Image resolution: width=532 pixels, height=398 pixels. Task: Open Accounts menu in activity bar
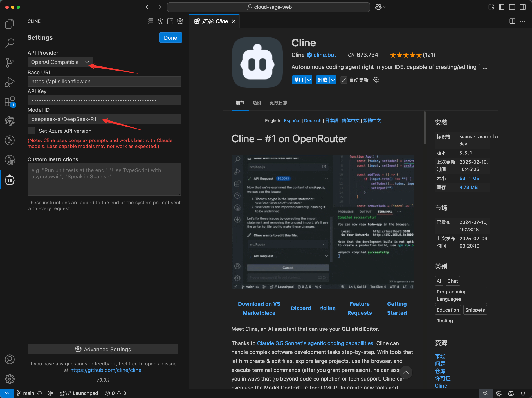tap(10, 359)
